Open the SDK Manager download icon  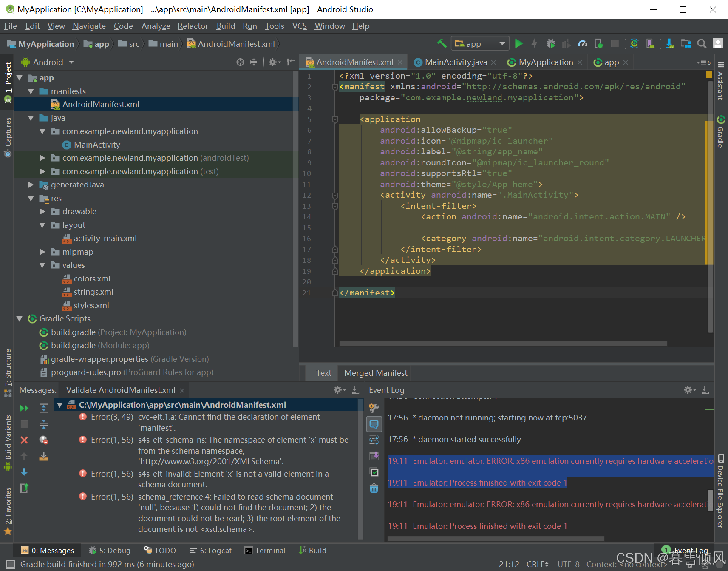click(x=670, y=43)
